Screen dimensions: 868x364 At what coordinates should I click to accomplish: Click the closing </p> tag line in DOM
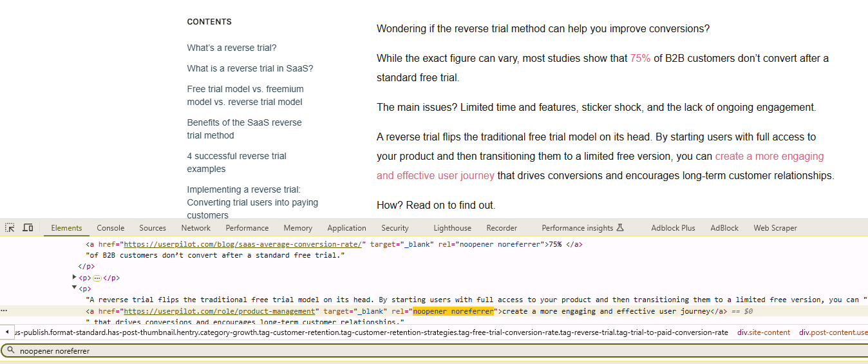pos(86,267)
